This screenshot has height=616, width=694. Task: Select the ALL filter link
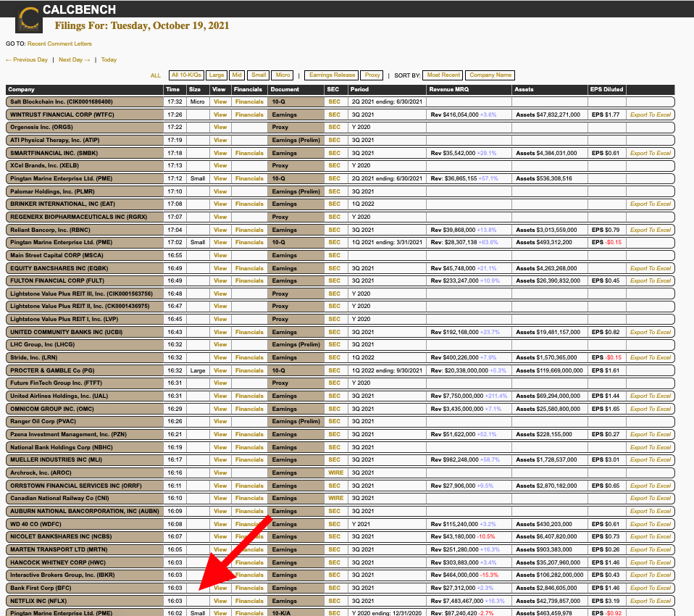pyautogui.click(x=156, y=75)
